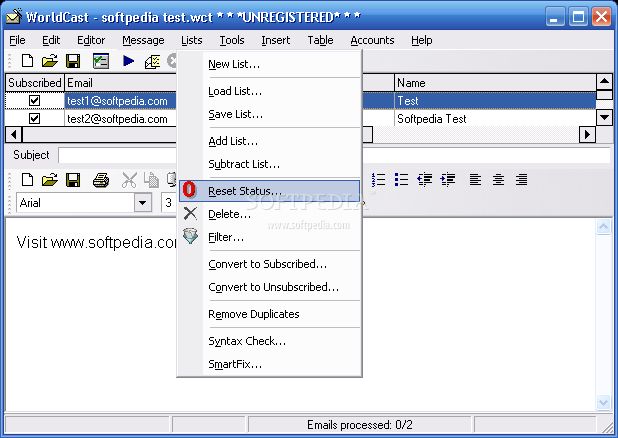Click the Email column header
Viewport: 618px width, 438px height.
121,83
